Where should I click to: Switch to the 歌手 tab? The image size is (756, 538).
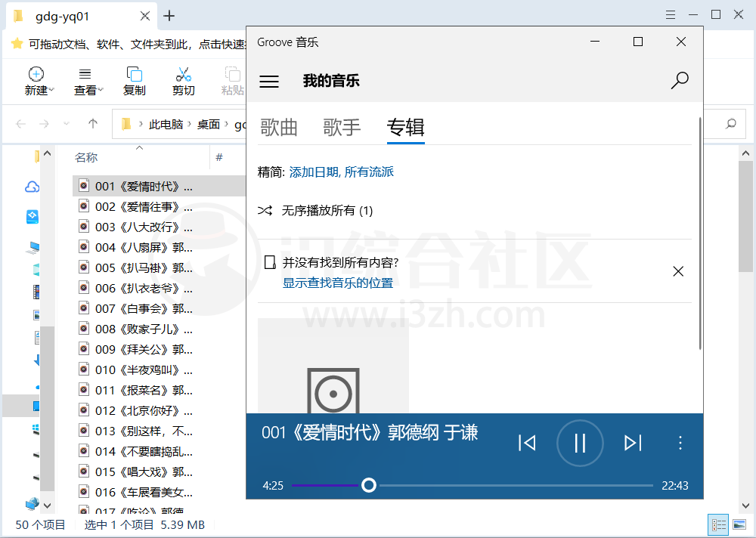pyautogui.click(x=342, y=127)
